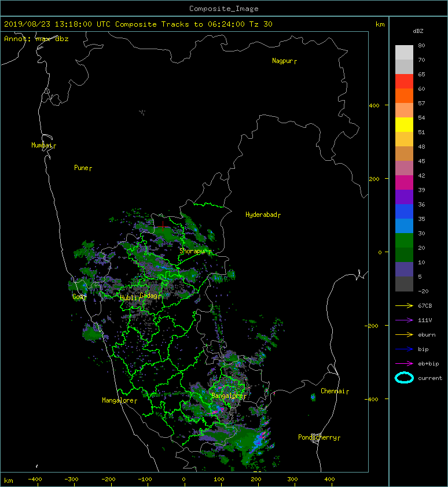Click the 400 tick on the vertical axis
Viewport: 448px width, 487px height.
374,106
